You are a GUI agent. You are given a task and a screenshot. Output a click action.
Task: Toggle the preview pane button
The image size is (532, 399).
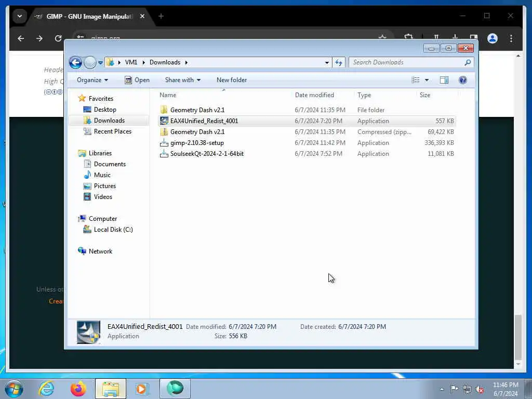(444, 80)
